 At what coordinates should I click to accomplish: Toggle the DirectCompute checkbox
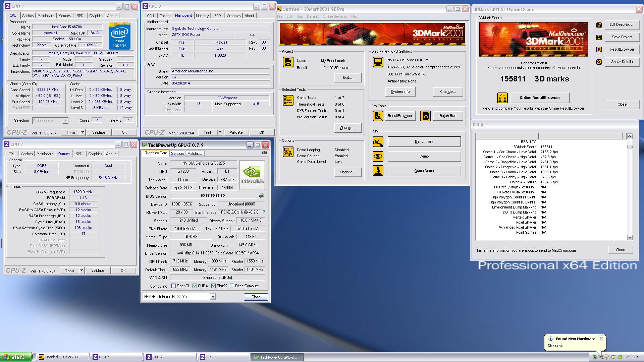232,286
